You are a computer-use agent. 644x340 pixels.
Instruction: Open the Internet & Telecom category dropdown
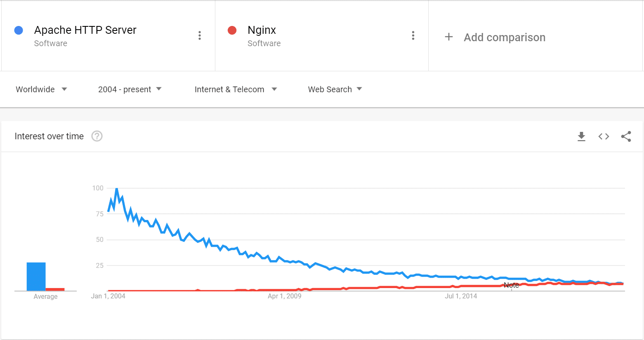click(236, 89)
